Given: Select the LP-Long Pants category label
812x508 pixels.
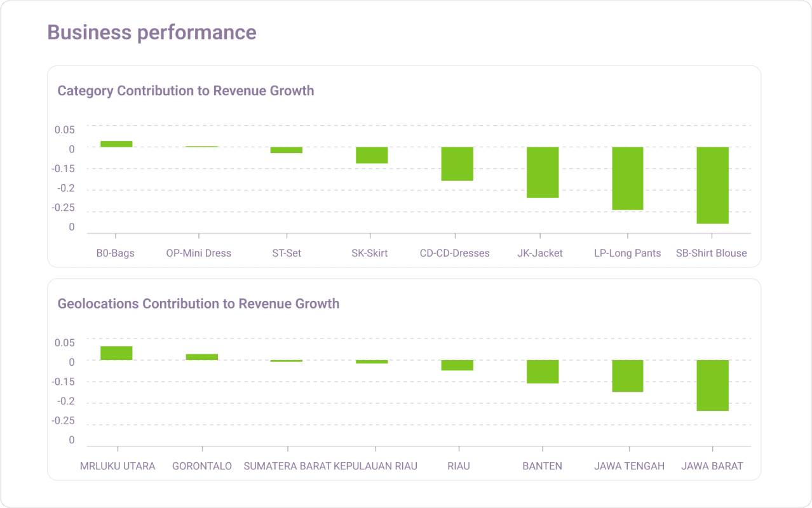Looking at the screenshot, I should point(627,253).
